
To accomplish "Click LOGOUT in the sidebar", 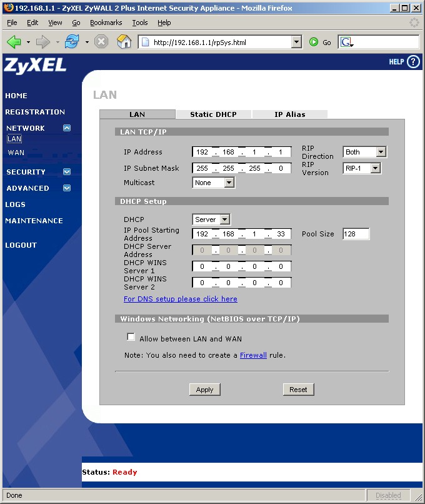I will [x=21, y=245].
